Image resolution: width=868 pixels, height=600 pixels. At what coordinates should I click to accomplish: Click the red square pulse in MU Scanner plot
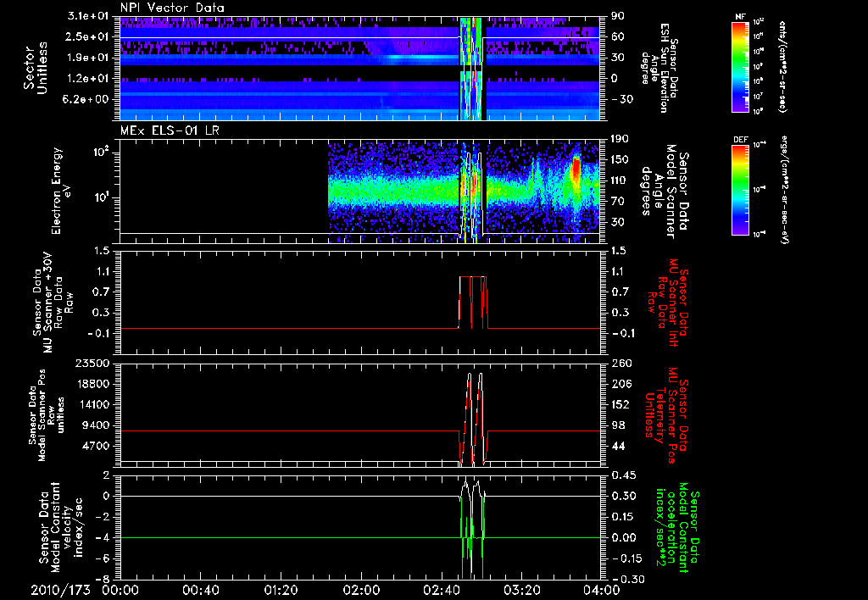point(473,303)
